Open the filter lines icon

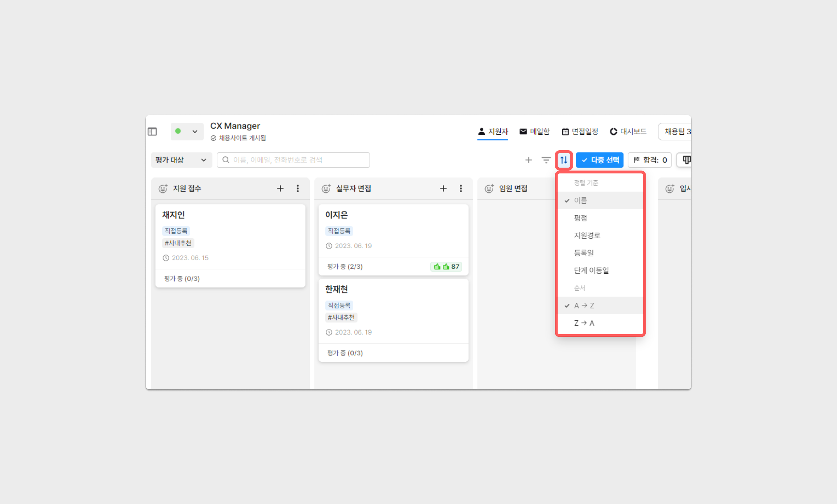(x=546, y=160)
